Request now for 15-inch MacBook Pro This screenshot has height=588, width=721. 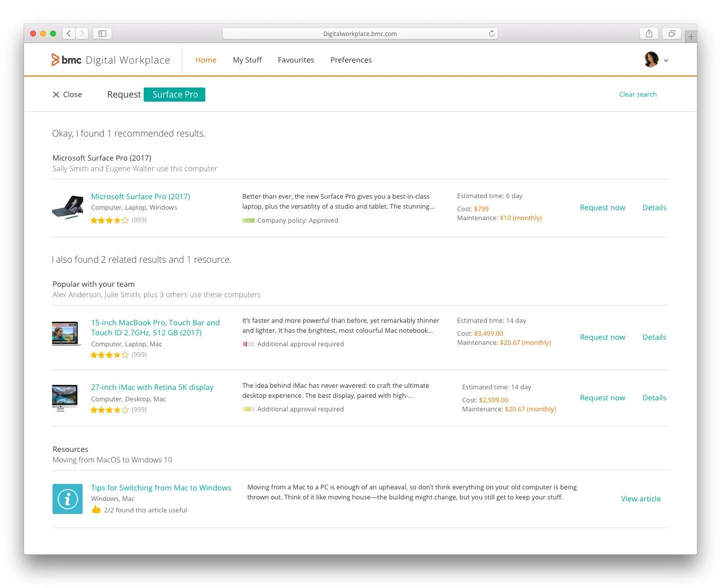pos(602,337)
